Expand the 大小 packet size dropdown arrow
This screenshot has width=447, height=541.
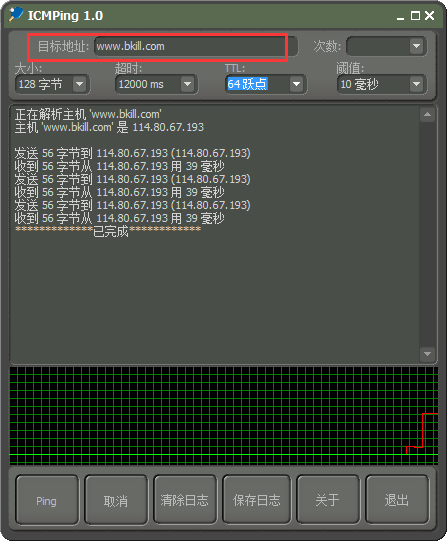(79, 84)
